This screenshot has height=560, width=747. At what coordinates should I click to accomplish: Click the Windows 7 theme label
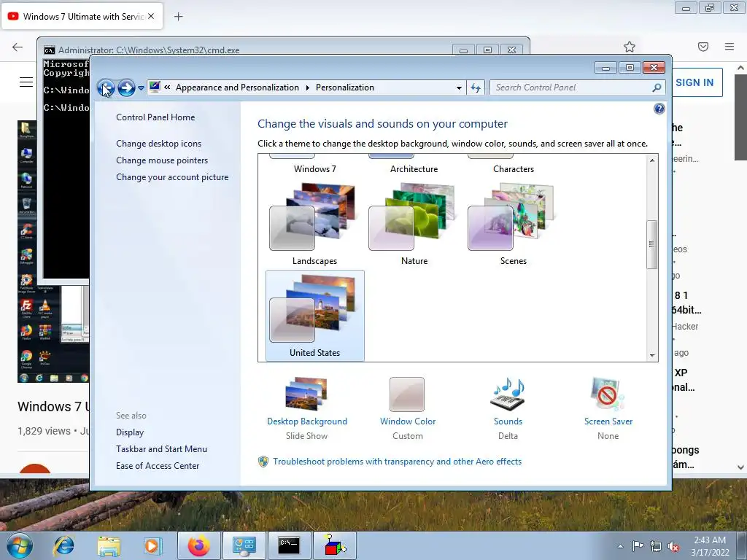coord(314,169)
